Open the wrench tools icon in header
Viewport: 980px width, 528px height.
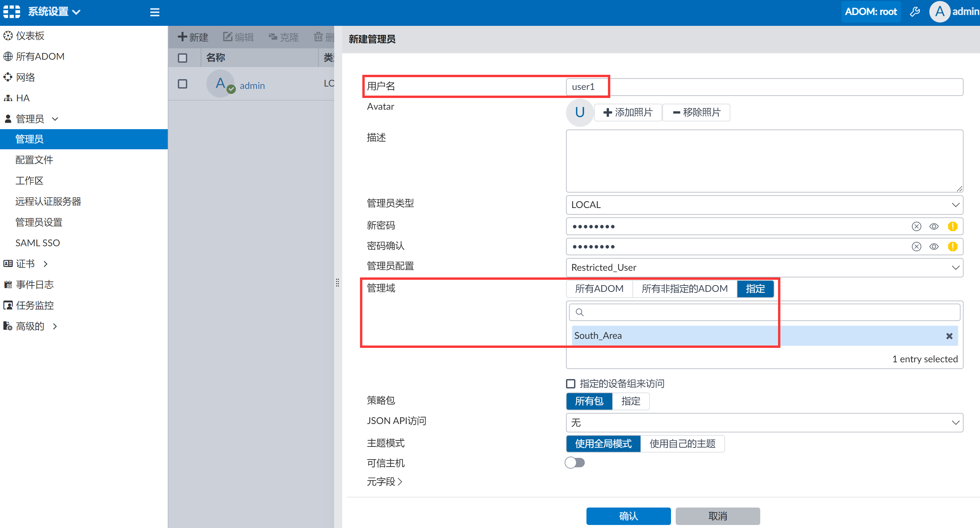(x=915, y=12)
